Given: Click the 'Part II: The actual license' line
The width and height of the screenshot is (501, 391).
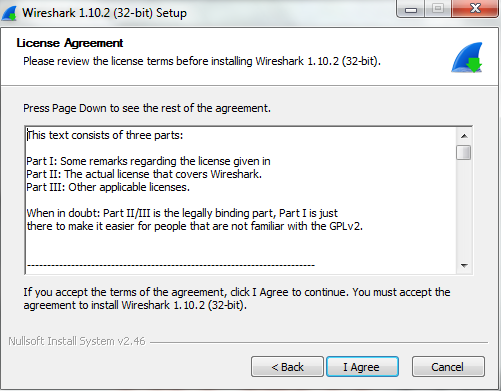Looking at the screenshot, I should tap(144, 174).
